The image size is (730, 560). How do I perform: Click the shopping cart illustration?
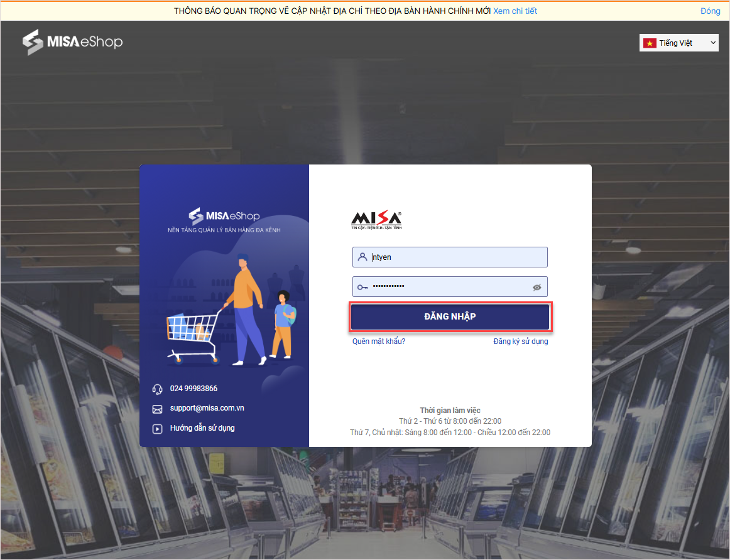click(193, 337)
